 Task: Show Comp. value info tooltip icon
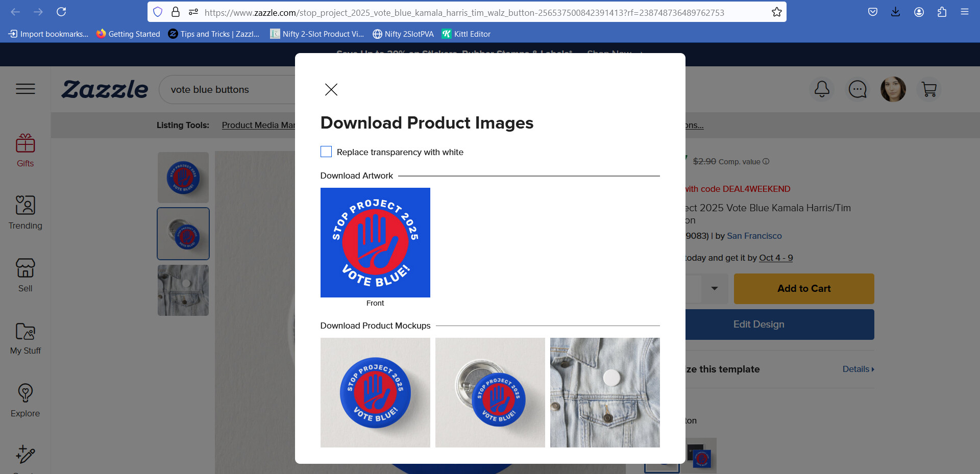pyautogui.click(x=766, y=161)
